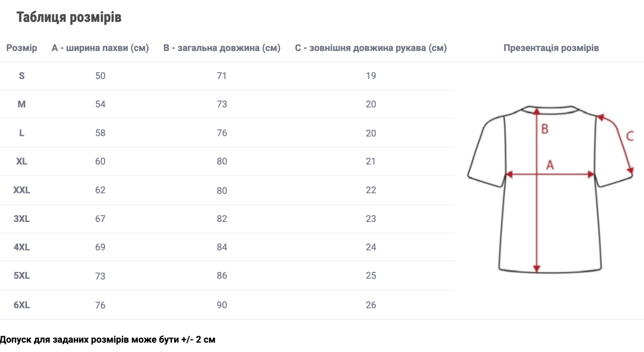Click the red letter A on diagram
Image resolution: width=644 pixels, height=352 pixels.
(550, 165)
